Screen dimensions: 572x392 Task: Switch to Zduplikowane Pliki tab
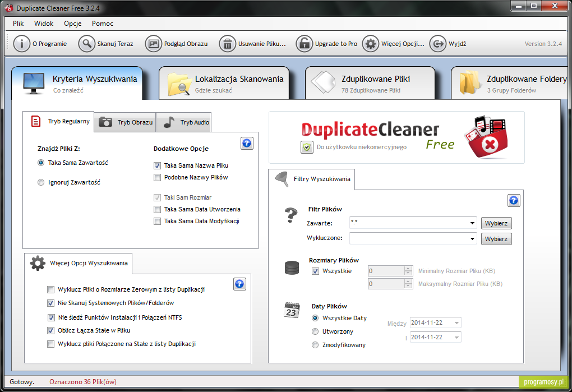pos(370,83)
